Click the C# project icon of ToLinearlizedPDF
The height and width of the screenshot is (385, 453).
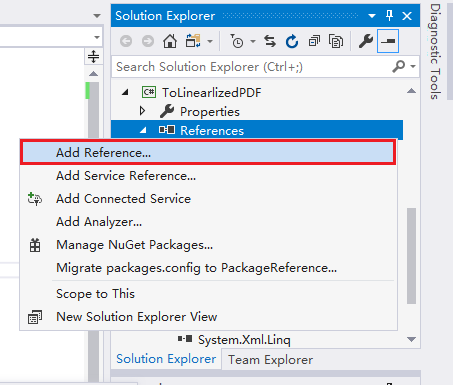pyautogui.click(x=149, y=92)
